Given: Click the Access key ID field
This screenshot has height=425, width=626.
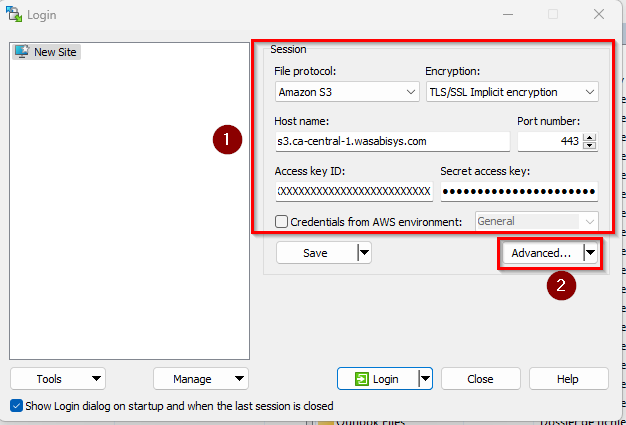Looking at the screenshot, I should 354,192.
